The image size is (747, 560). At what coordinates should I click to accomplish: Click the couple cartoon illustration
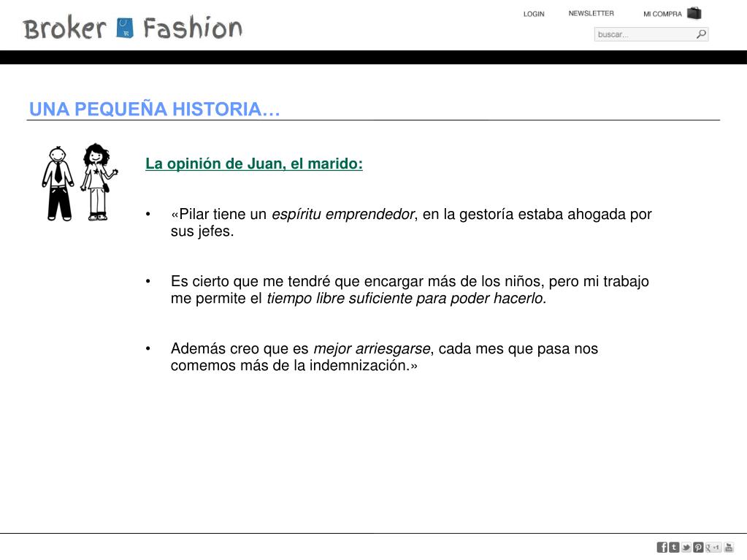click(x=80, y=183)
